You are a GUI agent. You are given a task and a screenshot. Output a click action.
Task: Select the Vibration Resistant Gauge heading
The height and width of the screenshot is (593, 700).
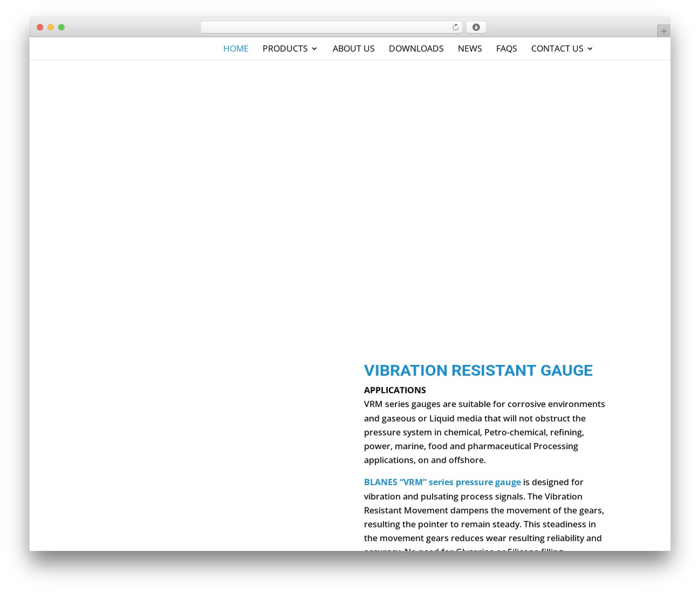(x=478, y=370)
